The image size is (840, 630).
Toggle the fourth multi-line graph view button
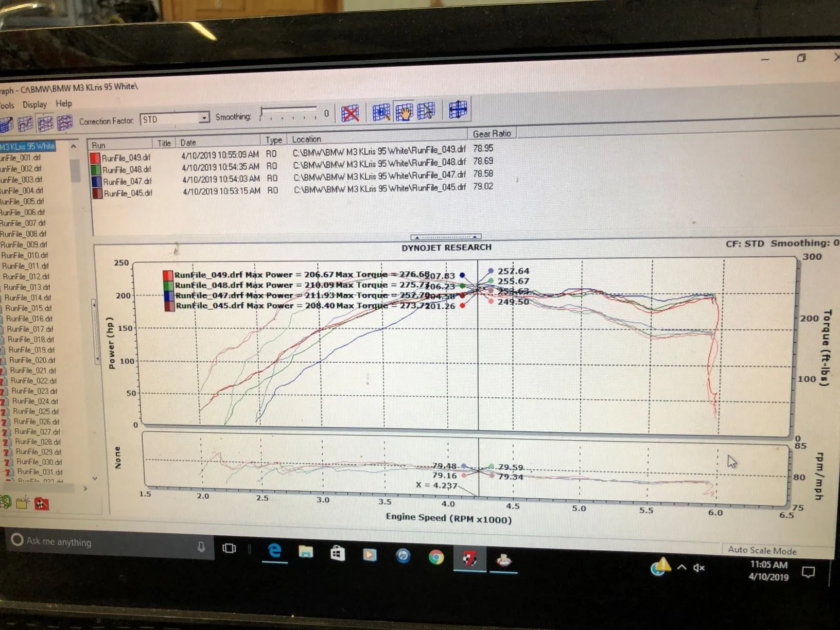pos(65,123)
